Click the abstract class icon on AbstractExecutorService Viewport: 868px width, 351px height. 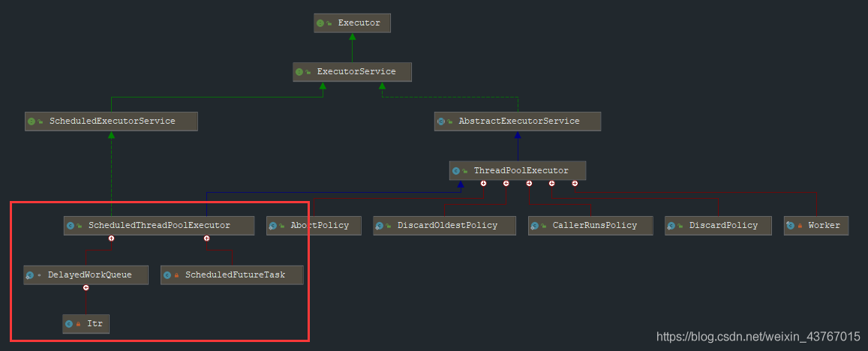[x=441, y=121]
